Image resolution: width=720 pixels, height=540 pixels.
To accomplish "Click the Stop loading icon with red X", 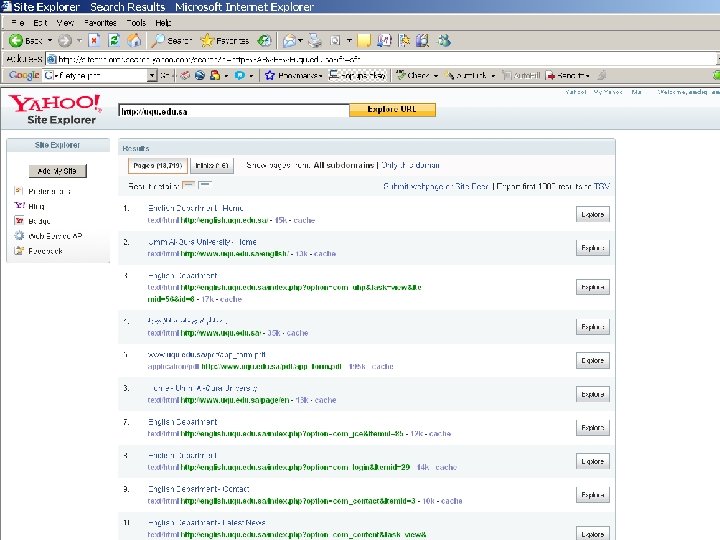I will [94, 41].
